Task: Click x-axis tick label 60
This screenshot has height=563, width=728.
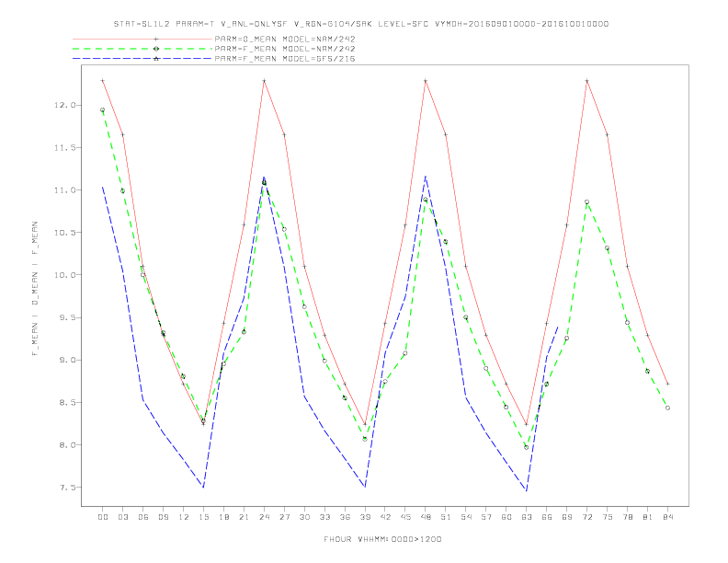Action: (506, 517)
